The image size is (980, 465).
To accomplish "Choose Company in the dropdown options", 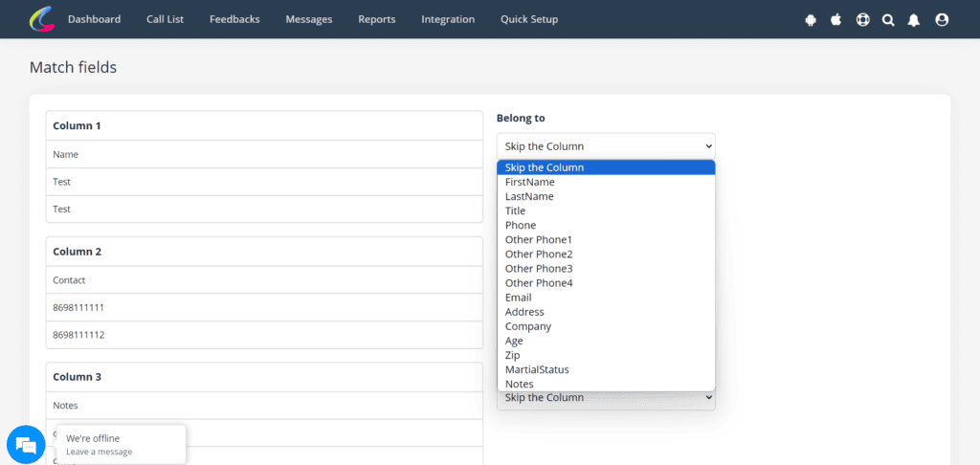I will [x=528, y=326].
